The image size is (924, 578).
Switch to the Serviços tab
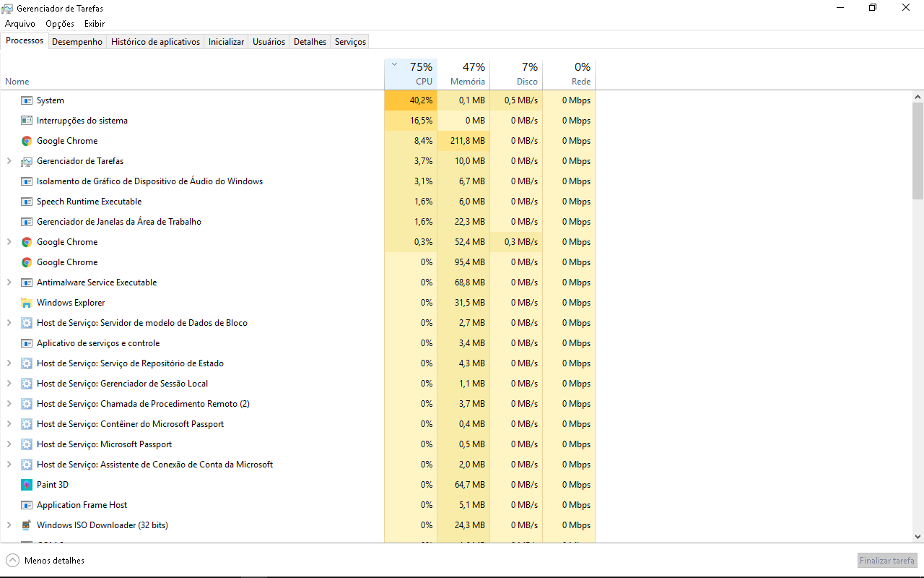(350, 42)
